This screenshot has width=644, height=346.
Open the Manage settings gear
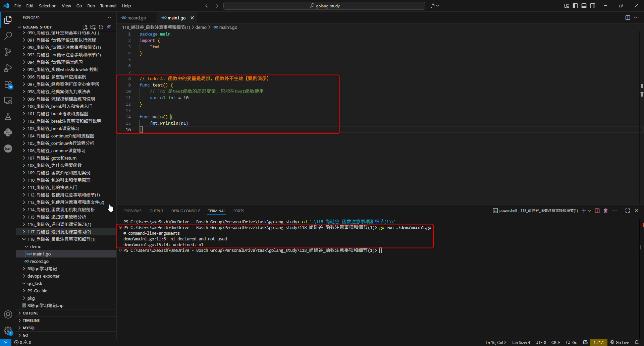tap(8, 331)
